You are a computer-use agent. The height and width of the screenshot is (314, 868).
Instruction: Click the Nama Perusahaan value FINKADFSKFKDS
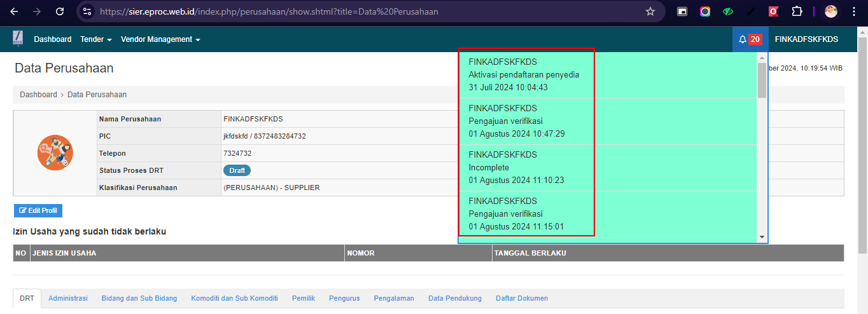click(x=253, y=119)
